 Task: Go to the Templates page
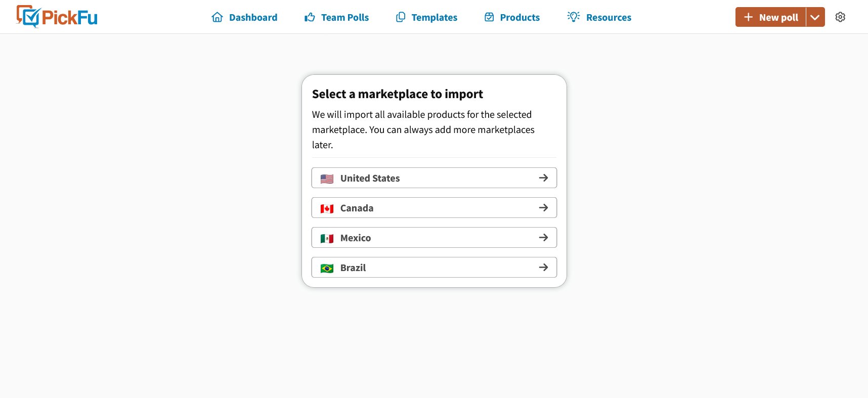pyautogui.click(x=426, y=17)
